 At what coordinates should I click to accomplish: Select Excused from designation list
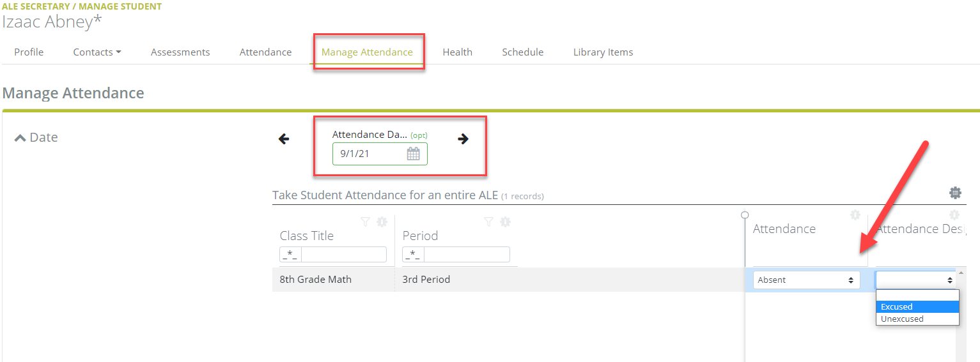[x=917, y=307]
